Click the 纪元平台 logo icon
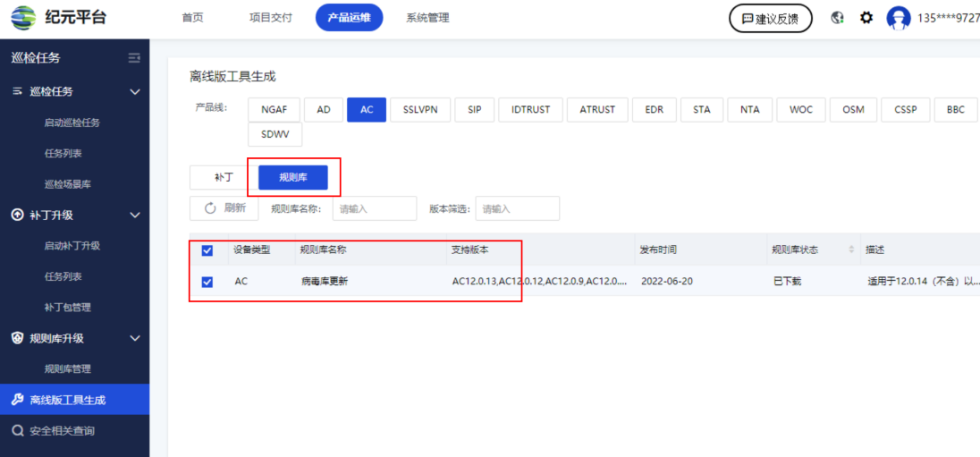Viewport: 980px width, 457px height. point(23,17)
